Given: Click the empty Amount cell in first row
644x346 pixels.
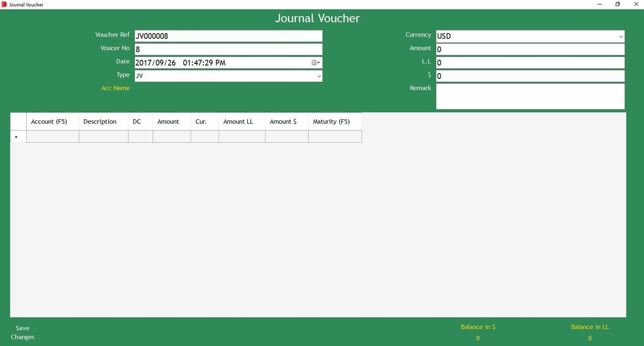Looking at the screenshot, I should (x=172, y=136).
